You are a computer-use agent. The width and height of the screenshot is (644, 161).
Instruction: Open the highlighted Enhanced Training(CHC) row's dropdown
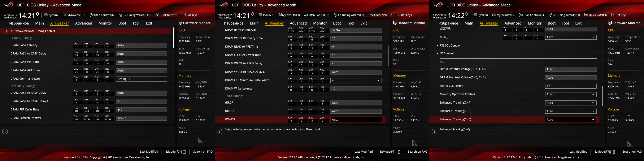[x=571, y=120]
